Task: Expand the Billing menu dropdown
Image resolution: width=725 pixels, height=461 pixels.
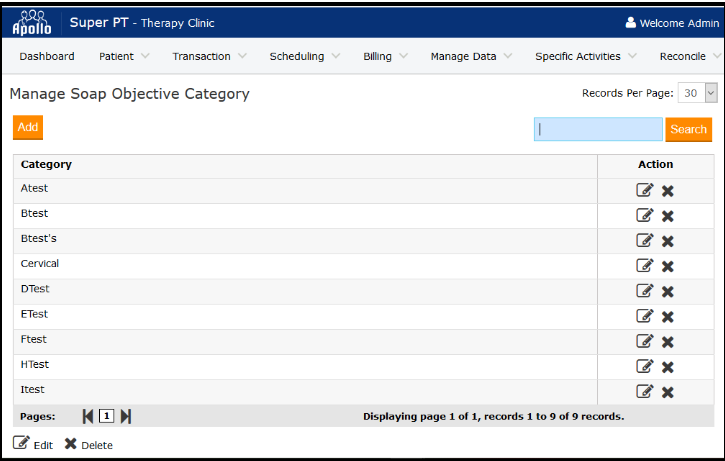Action: point(384,57)
